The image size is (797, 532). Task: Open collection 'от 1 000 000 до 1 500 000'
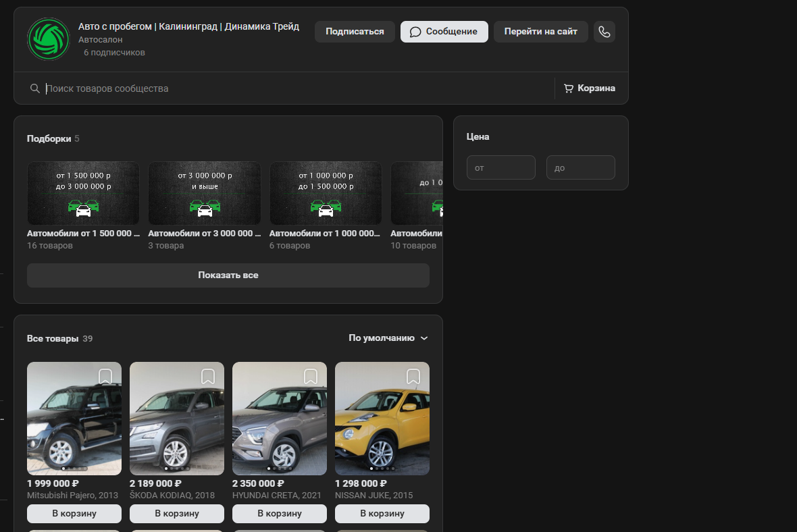click(326, 193)
